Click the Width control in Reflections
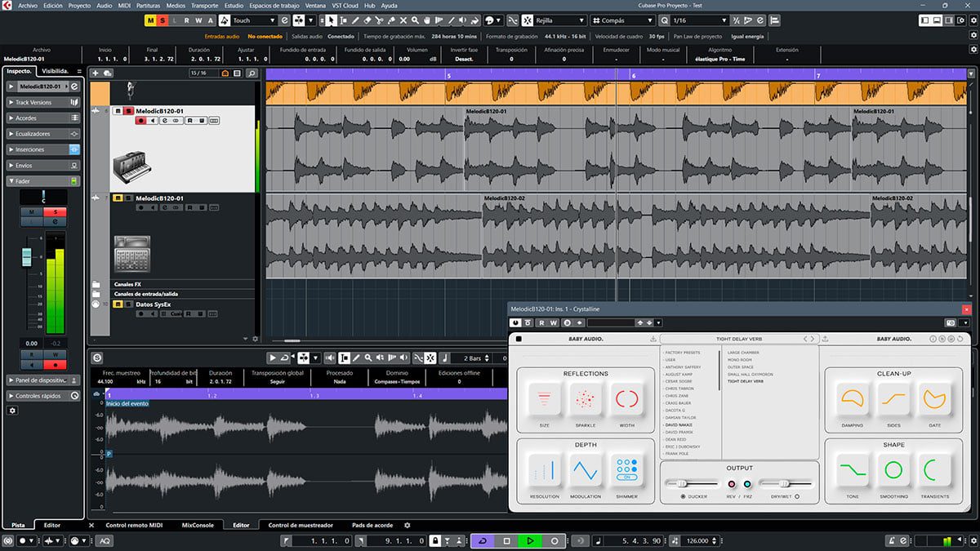Viewport: 980px width, 551px height. 626,400
